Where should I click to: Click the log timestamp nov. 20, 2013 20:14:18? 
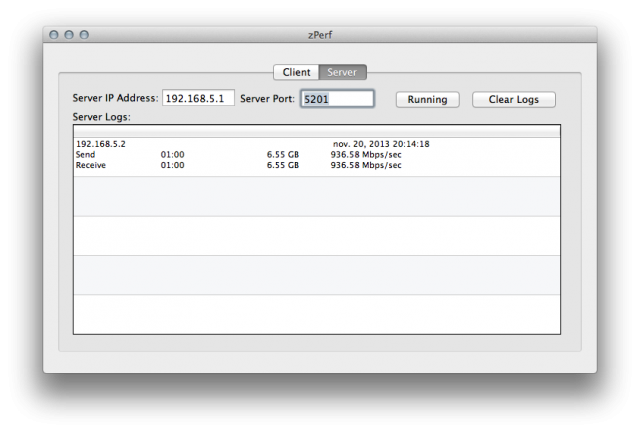click(x=381, y=144)
